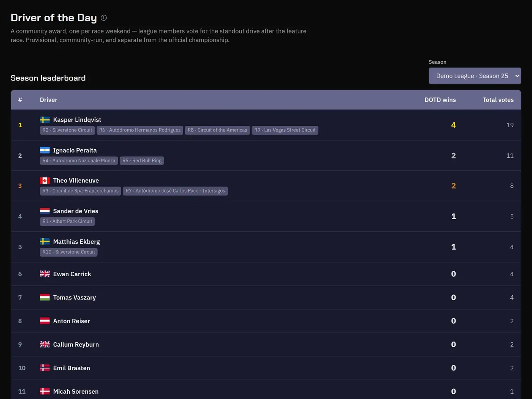The width and height of the screenshot is (532, 399).
Task: Select the R1 · Albert Park Circuit tag
Action: coord(67,222)
